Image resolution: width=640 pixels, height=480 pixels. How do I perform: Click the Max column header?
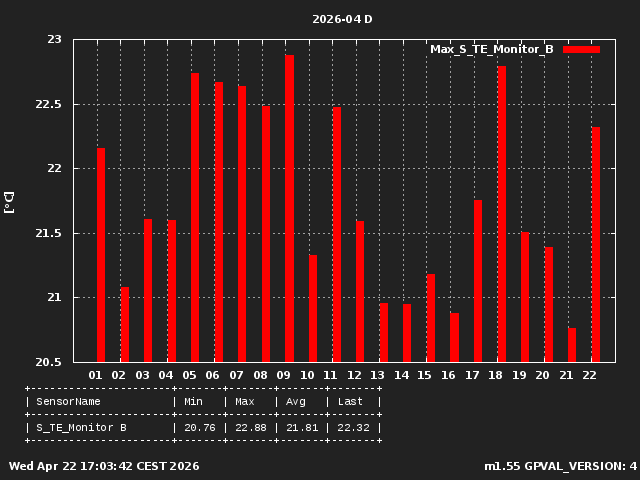(x=244, y=402)
